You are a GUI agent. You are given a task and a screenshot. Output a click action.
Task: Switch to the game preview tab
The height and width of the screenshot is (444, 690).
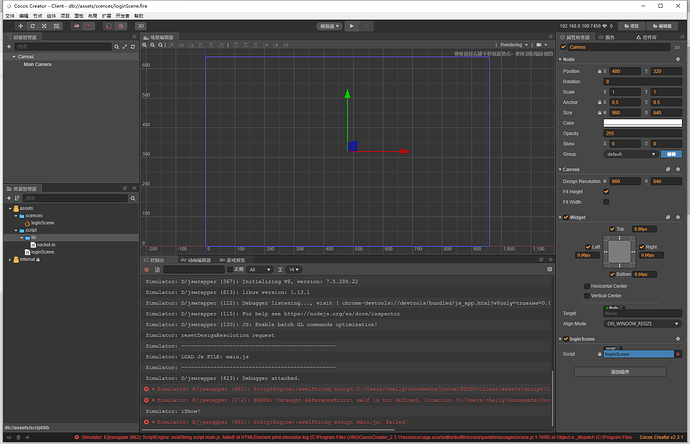point(232,260)
